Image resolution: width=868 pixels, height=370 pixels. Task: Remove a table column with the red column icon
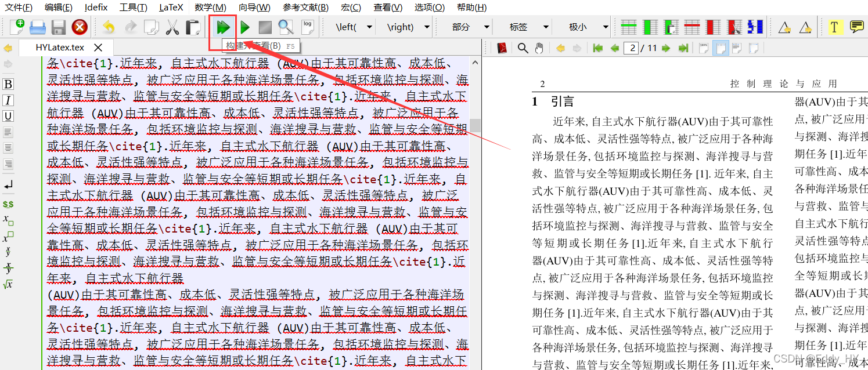pos(713,27)
